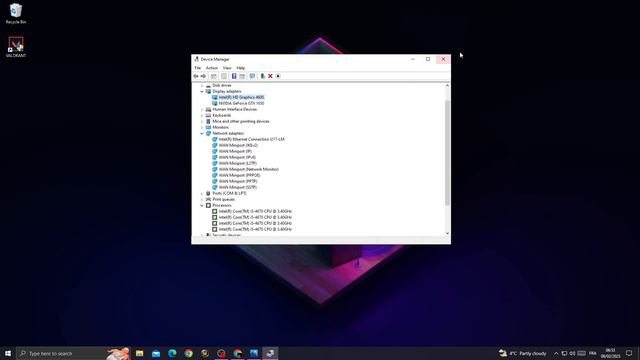640x360 pixels.
Task: Open the taskbar clock and date
Action: [611, 353]
